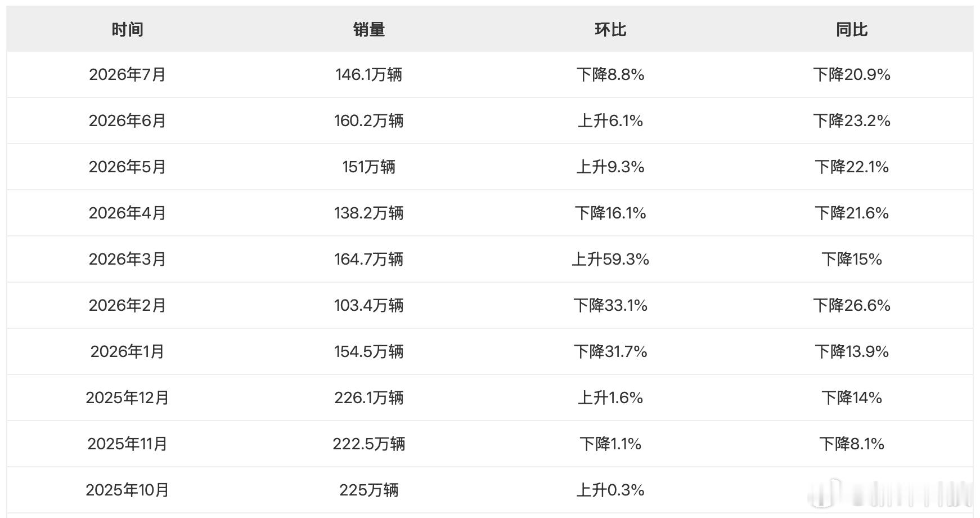Click the 226.1万辆 sales cell
980x518 pixels.
click(368, 398)
